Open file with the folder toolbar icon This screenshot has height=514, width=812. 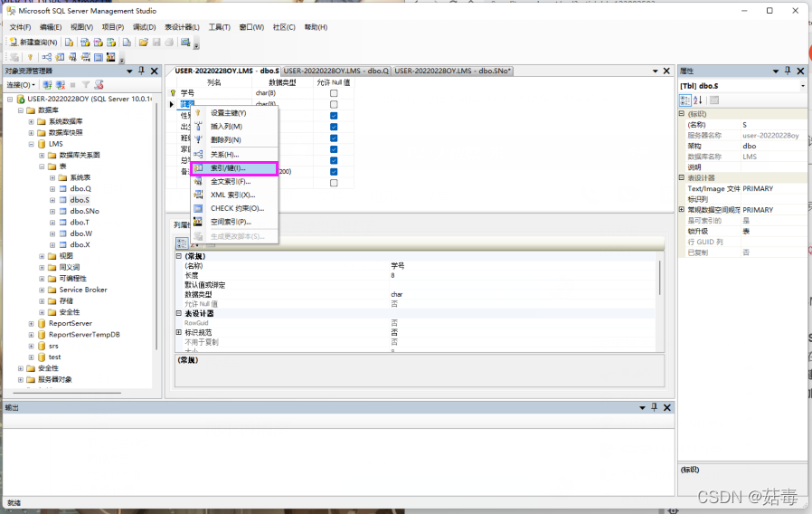click(x=144, y=42)
